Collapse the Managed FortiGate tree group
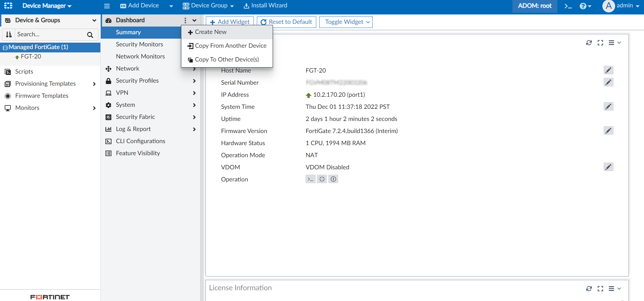This screenshot has width=644, height=301. pyautogui.click(x=5, y=48)
